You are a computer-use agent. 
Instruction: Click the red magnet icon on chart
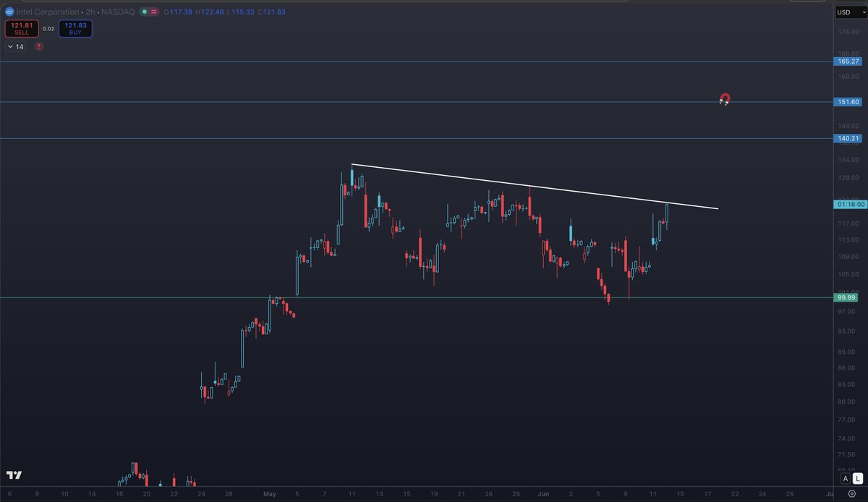(x=724, y=100)
